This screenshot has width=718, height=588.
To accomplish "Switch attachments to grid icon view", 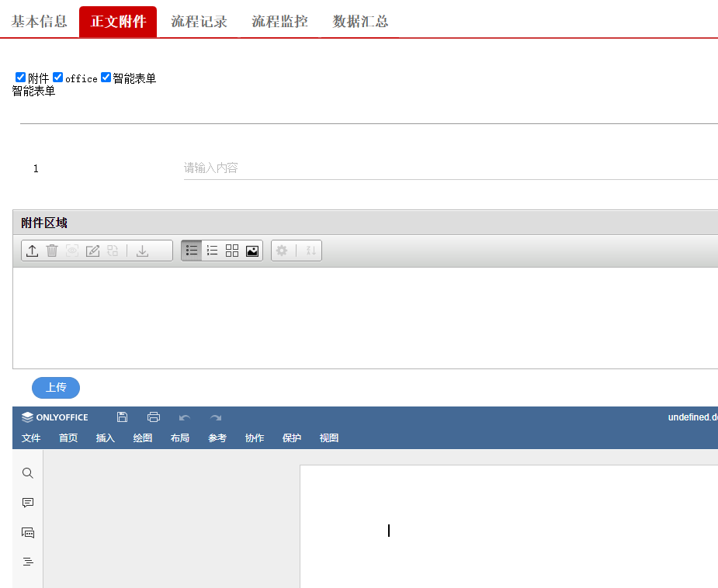I will click(232, 251).
